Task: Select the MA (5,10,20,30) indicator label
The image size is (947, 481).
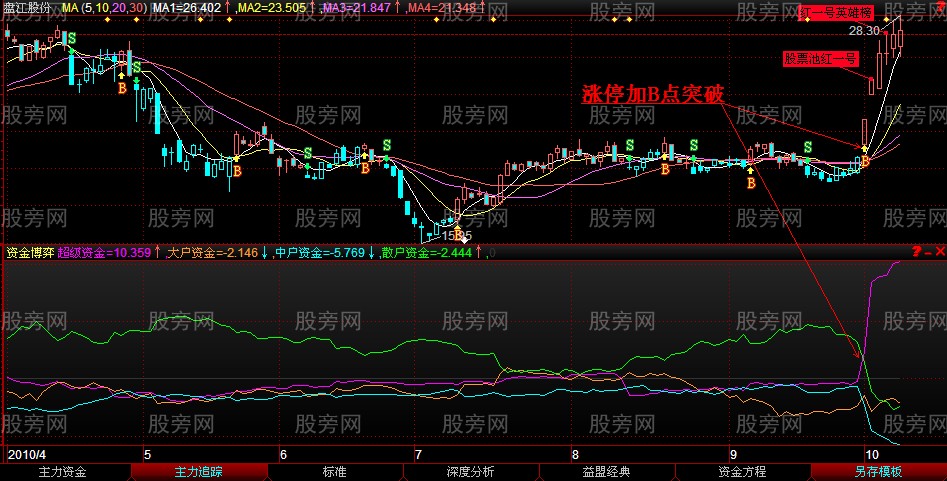Action: pos(104,7)
